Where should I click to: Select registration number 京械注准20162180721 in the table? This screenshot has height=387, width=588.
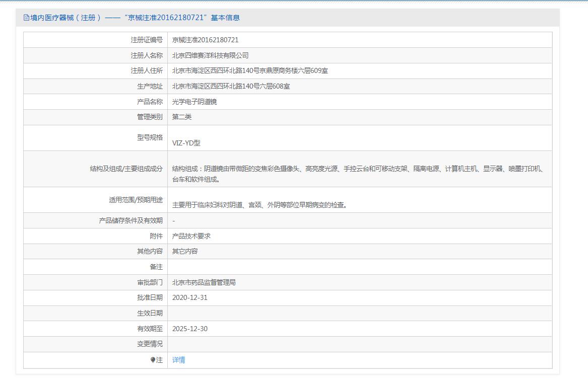tap(205, 40)
